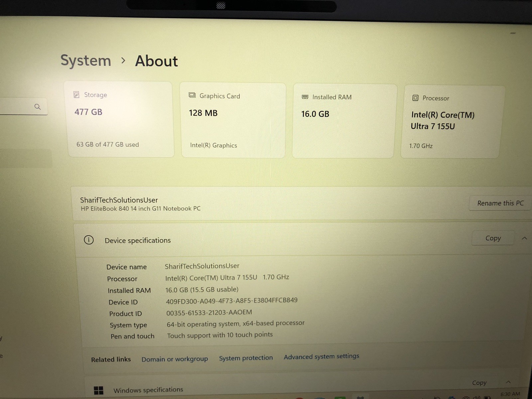The height and width of the screenshot is (399, 532).
Task: Collapse the Device specifications section chevron
Action: click(x=524, y=238)
